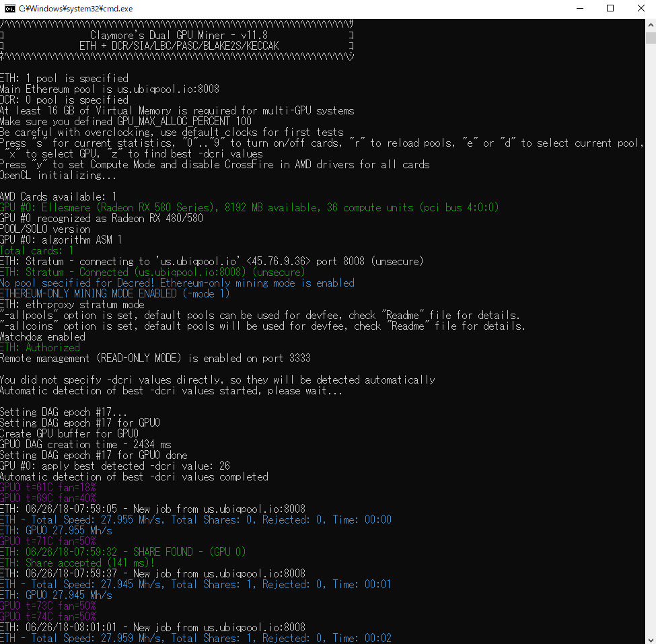Viewport: 656px width, 644px height.
Task: Click '-allcoins option is set' line
Action: point(262,326)
